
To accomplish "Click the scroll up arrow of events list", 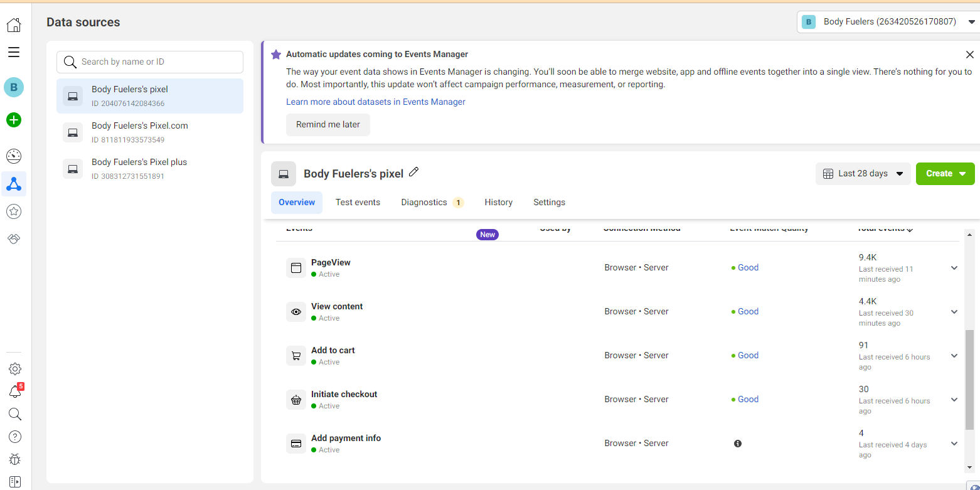I will click(x=970, y=234).
